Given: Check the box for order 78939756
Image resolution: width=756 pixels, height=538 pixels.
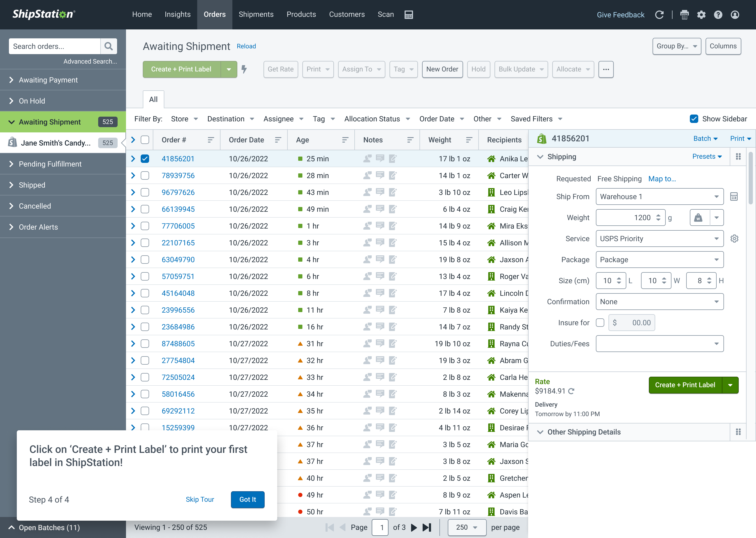Looking at the screenshot, I should pyautogui.click(x=145, y=175).
